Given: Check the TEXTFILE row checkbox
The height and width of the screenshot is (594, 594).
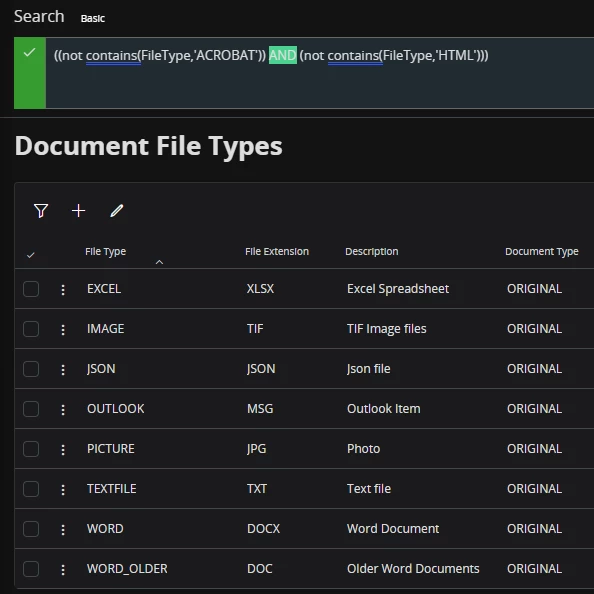Looking at the screenshot, I should [x=31, y=489].
